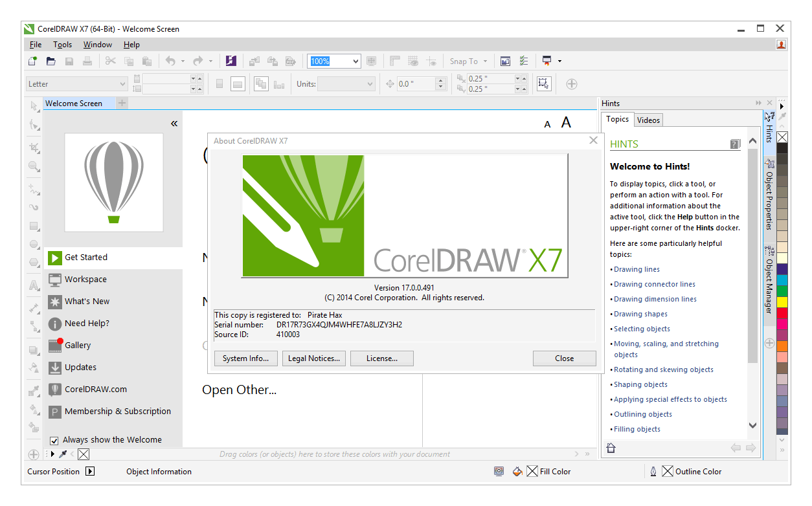Click the Outline Color pen icon in status bar
The width and height of the screenshot is (812, 506).
[653, 471]
